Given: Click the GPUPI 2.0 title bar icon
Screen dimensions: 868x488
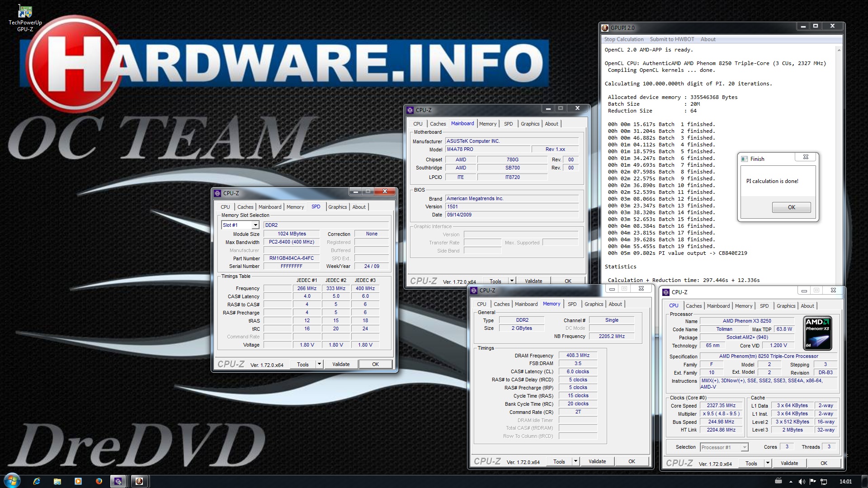Looking at the screenshot, I should pos(605,28).
